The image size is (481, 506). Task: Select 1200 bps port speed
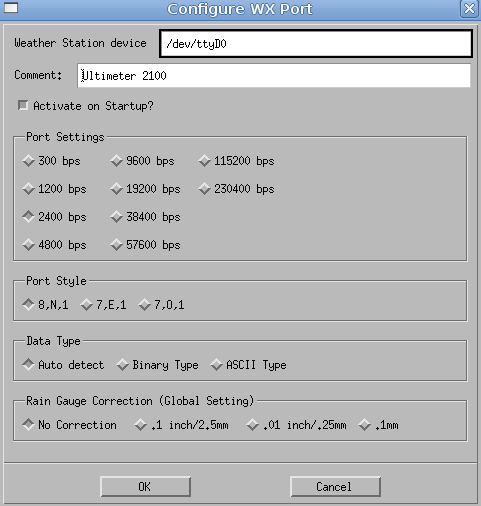[28, 189]
